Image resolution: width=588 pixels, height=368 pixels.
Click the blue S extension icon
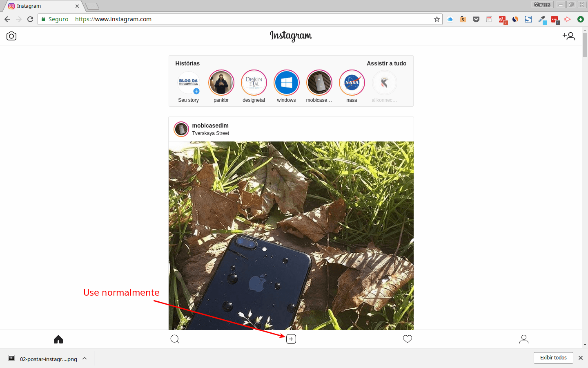tap(528, 19)
